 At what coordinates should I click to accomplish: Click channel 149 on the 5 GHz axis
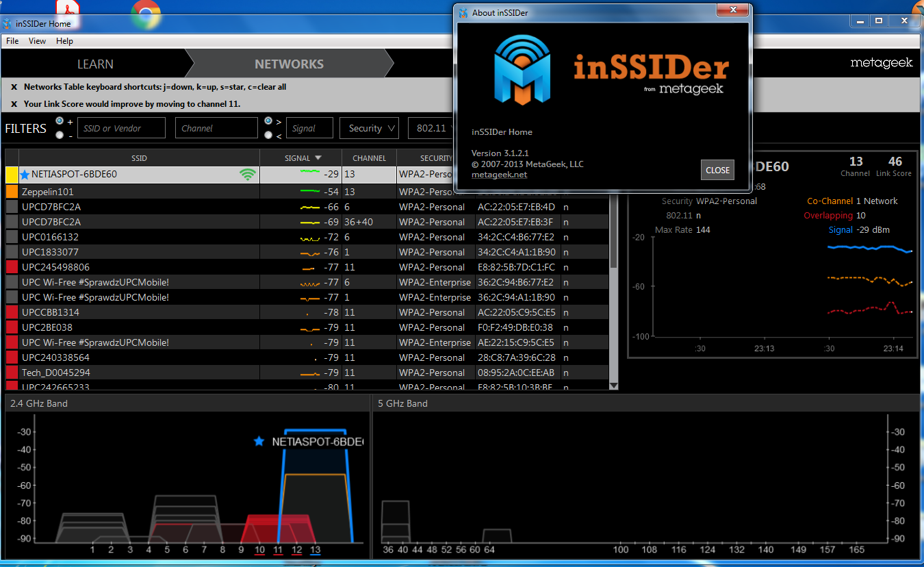(x=798, y=550)
